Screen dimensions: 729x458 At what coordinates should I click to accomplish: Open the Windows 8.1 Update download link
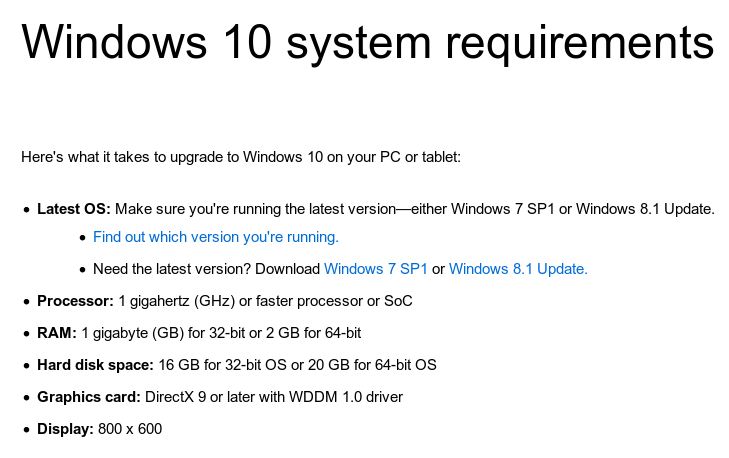coord(518,269)
